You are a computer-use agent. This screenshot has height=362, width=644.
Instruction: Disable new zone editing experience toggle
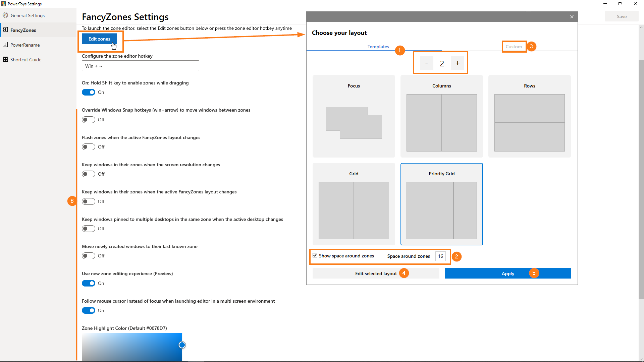coord(89,283)
